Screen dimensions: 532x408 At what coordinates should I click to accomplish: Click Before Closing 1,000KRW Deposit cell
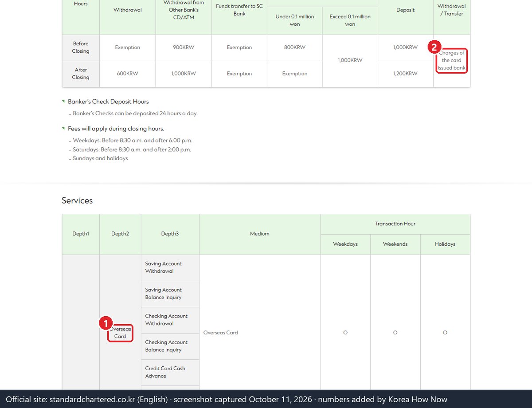click(406, 47)
